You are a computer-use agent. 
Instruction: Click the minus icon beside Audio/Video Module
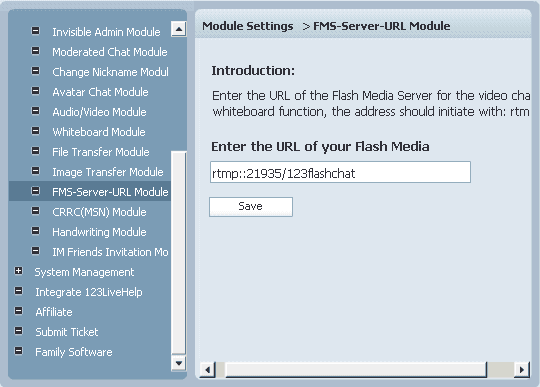coord(35,111)
